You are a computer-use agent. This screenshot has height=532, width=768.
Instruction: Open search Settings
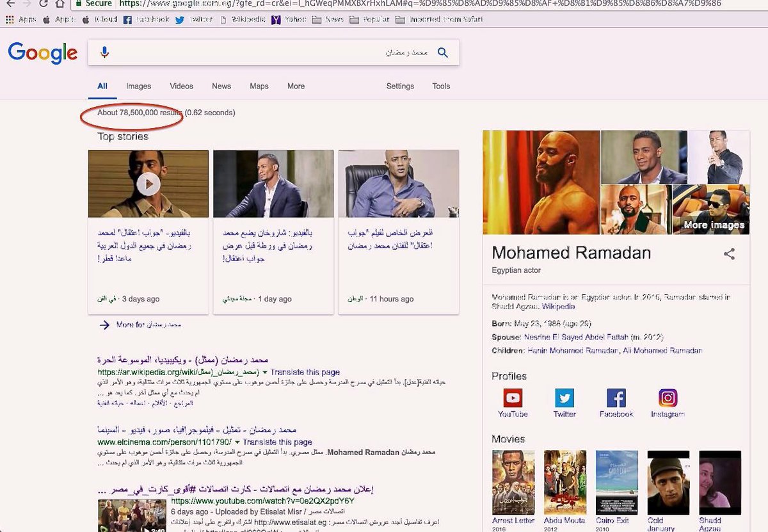pyautogui.click(x=400, y=86)
